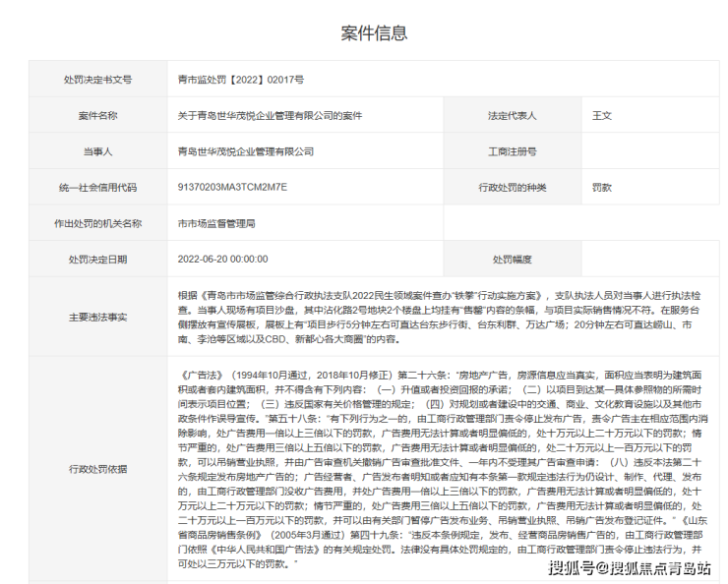
Task: Click the 行政处罚的种类 label cell
Action: [512, 187]
